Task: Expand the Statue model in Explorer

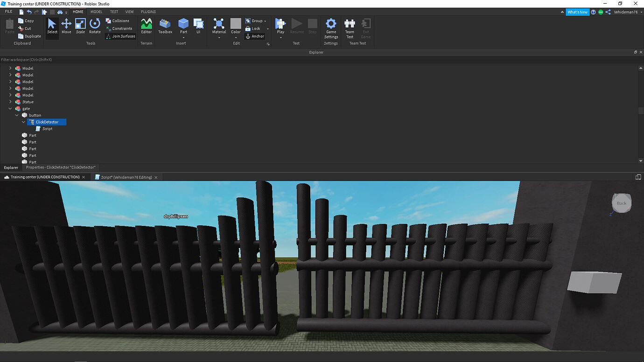Action: pos(10,102)
